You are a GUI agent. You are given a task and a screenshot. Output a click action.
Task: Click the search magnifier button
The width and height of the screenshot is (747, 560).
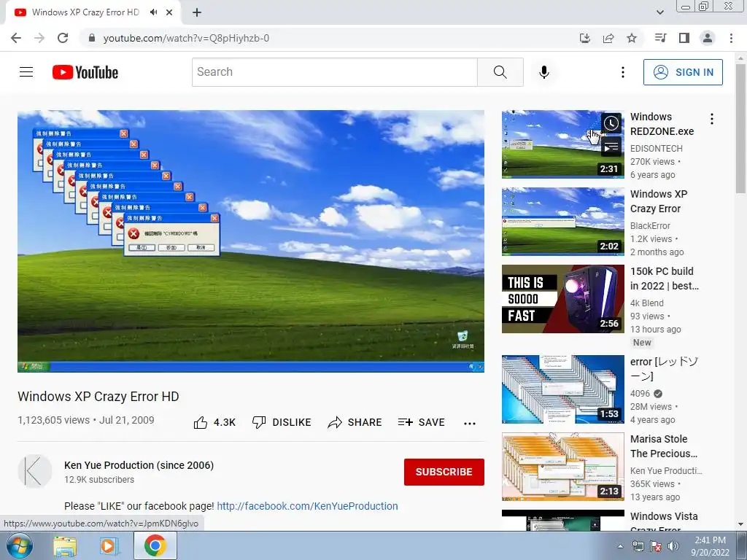click(x=500, y=72)
